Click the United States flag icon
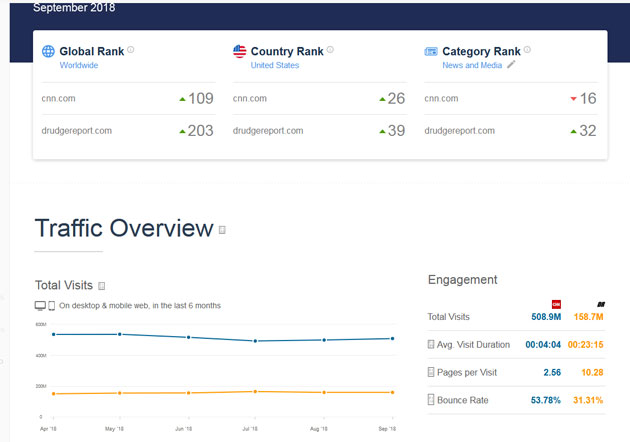This screenshot has width=630, height=442. pyautogui.click(x=239, y=51)
